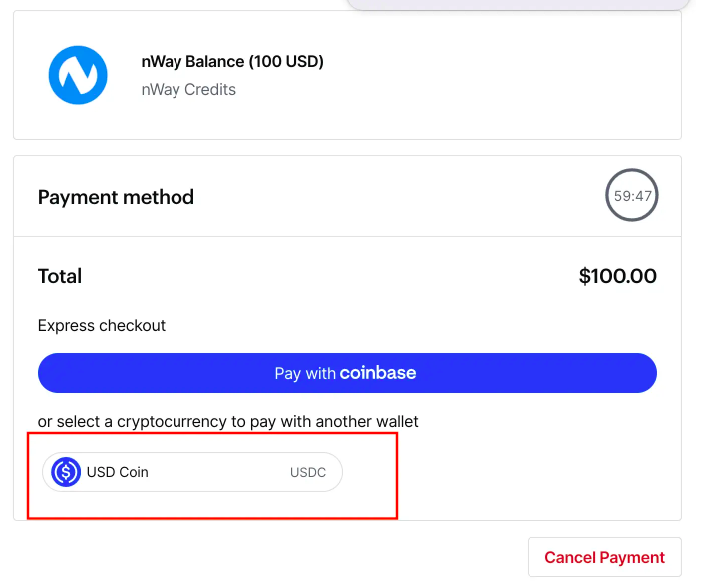Select the USD Coin payment option
This screenshot has width=706, height=588.
tap(192, 472)
